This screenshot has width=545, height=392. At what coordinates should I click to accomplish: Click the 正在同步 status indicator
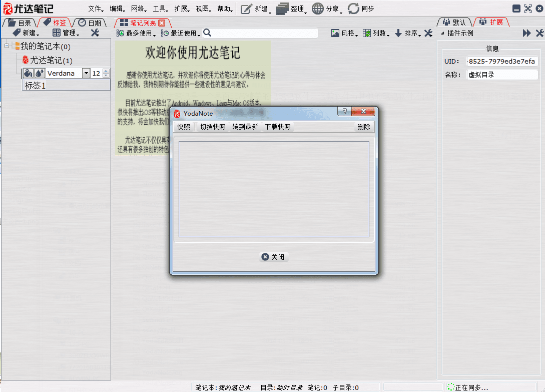(468, 387)
